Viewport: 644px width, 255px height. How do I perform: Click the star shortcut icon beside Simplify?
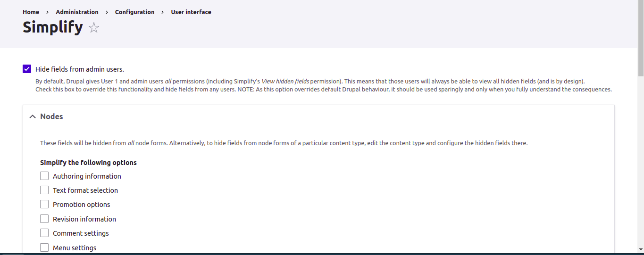click(94, 28)
